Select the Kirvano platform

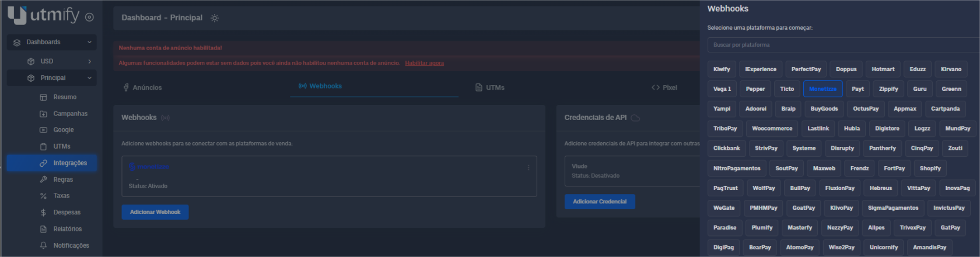click(x=951, y=69)
